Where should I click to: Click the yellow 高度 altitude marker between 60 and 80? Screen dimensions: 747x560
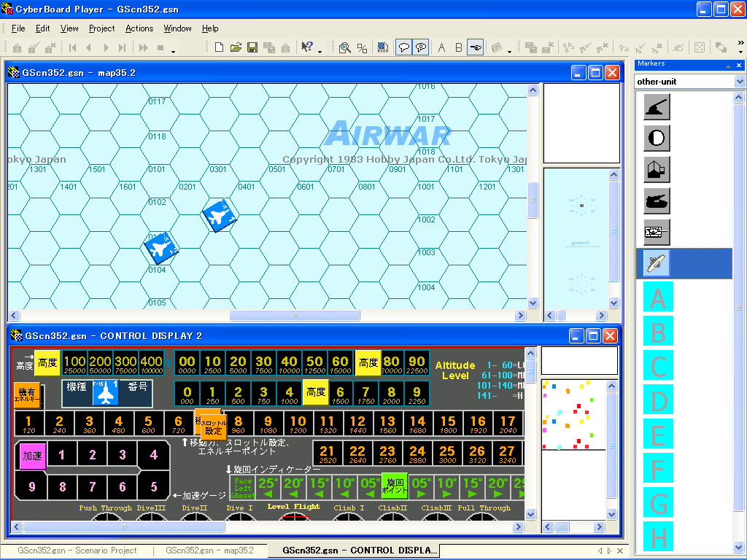pos(368,363)
